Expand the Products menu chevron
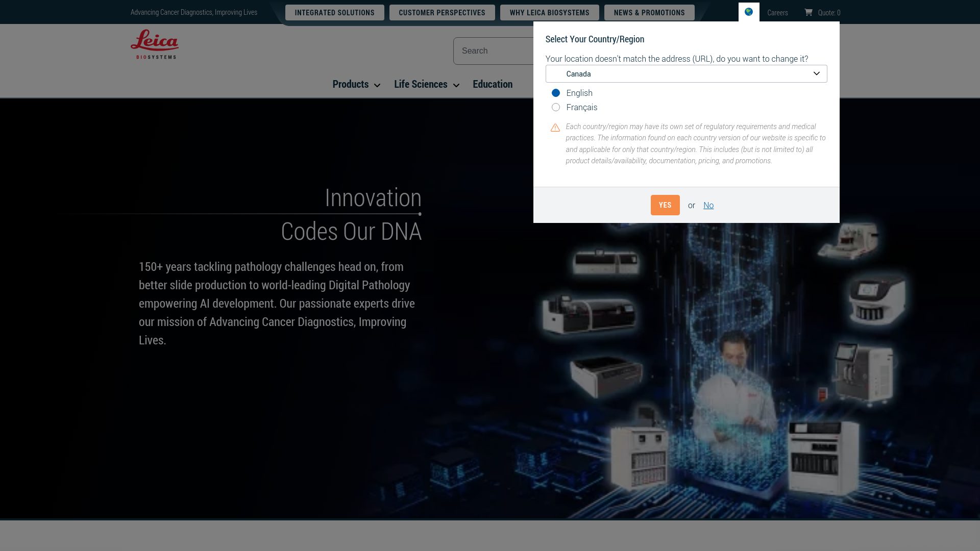This screenshot has width=980, height=551. click(x=377, y=85)
